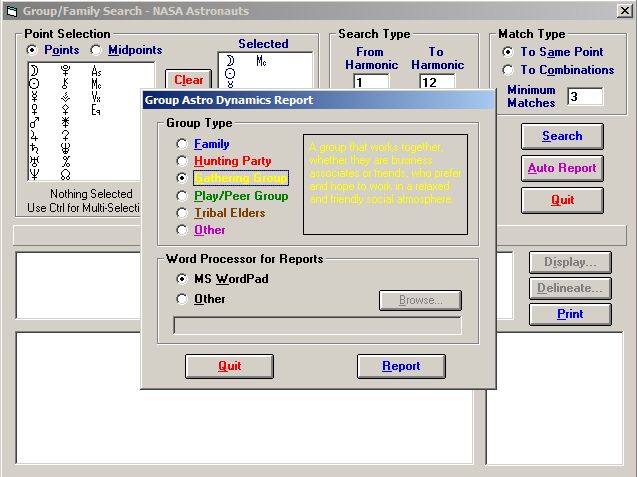This screenshot has width=637, height=477.
Task: Select the Tribal Elders group type
Action: 181,213
